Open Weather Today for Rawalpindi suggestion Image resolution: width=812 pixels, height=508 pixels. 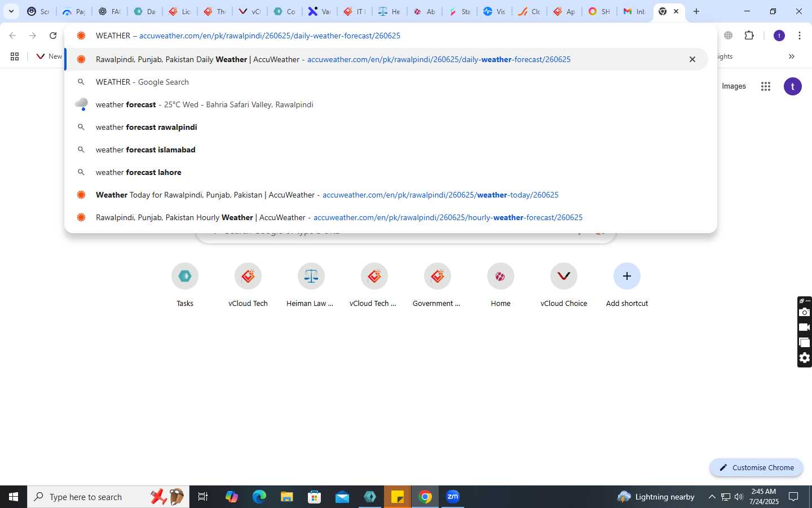(x=386, y=195)
